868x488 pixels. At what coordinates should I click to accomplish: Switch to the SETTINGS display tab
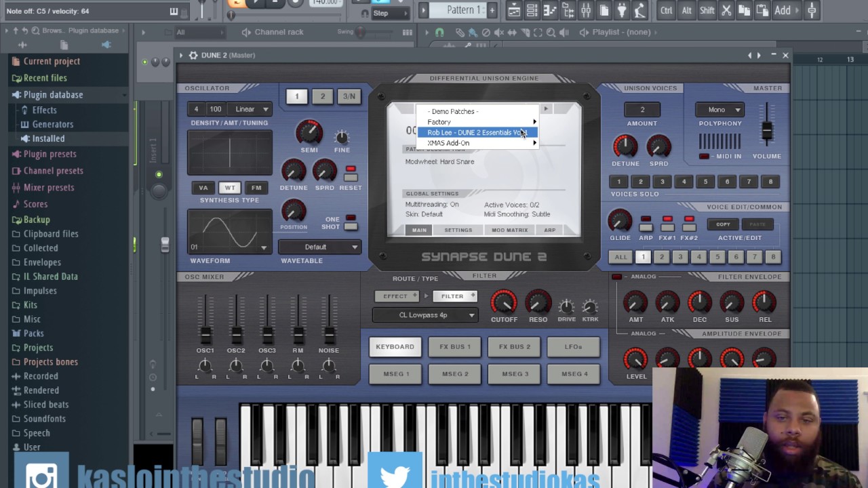click(x=458, y=230)
